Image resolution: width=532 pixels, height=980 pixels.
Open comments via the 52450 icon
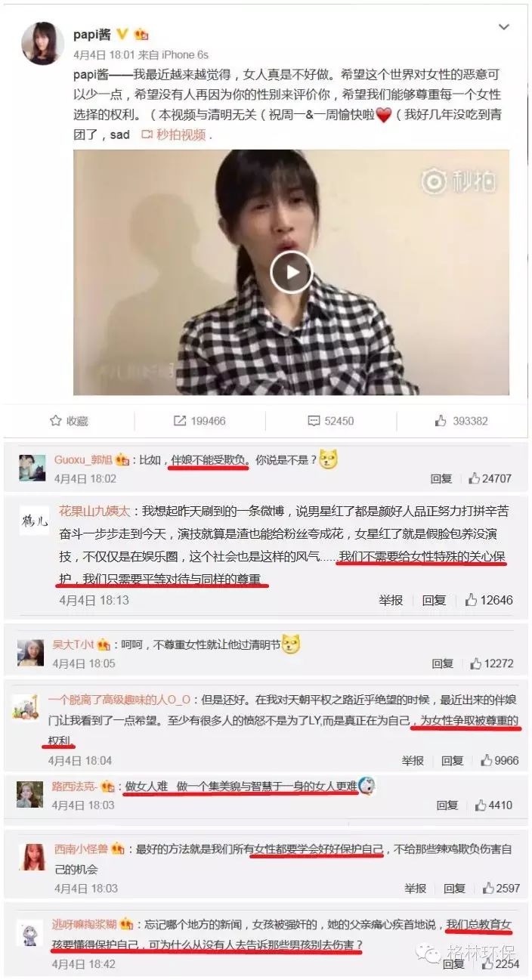click(330, 421)
